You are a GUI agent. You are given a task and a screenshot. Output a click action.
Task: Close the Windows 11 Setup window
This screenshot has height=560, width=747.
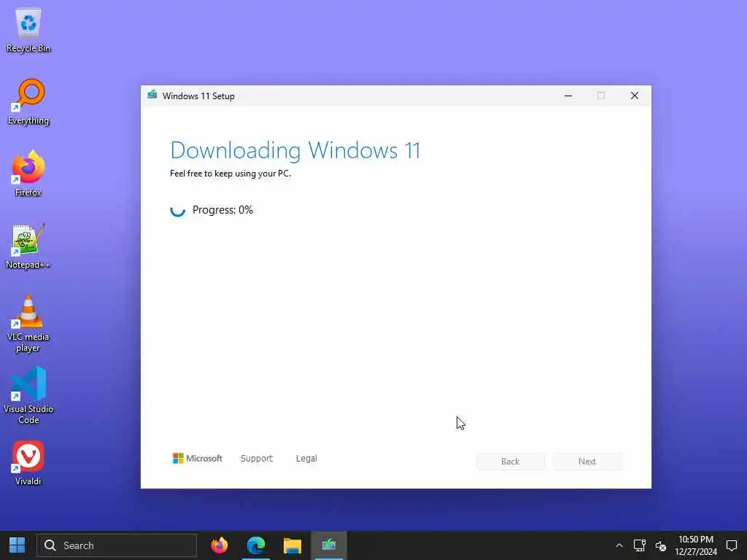tap(635, 96)
